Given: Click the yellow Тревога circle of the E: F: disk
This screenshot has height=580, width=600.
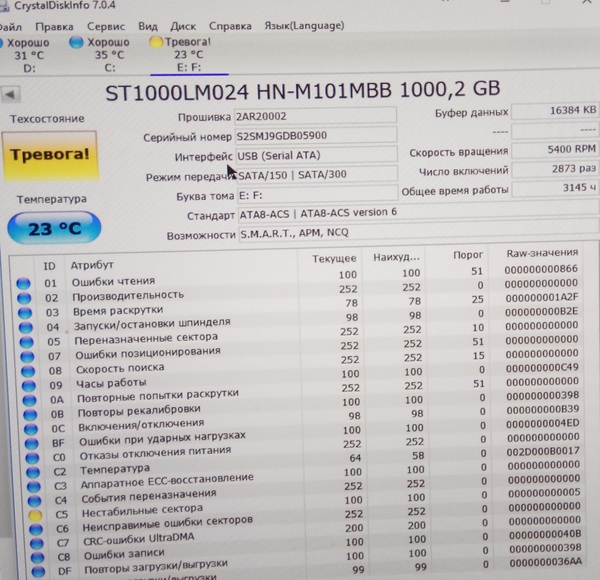Looking at the screenshot, I should click(x=156, y=43).
